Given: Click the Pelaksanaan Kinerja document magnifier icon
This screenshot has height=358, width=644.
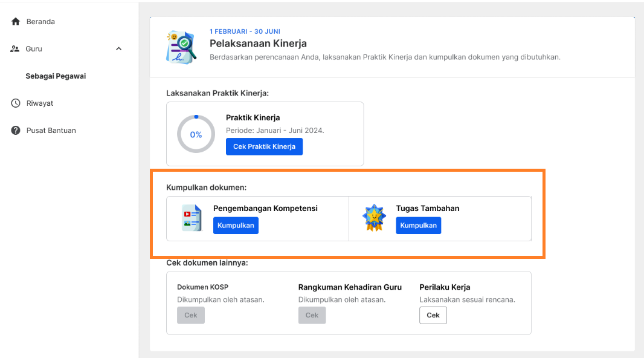Looking at the screenshot, I should click(x=181, y=47).
